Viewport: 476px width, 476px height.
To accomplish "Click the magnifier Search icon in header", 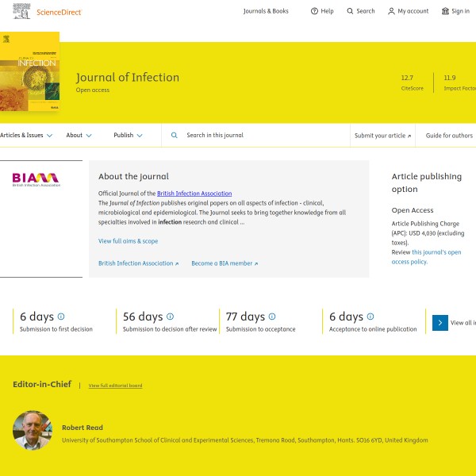I will point(351,11).
